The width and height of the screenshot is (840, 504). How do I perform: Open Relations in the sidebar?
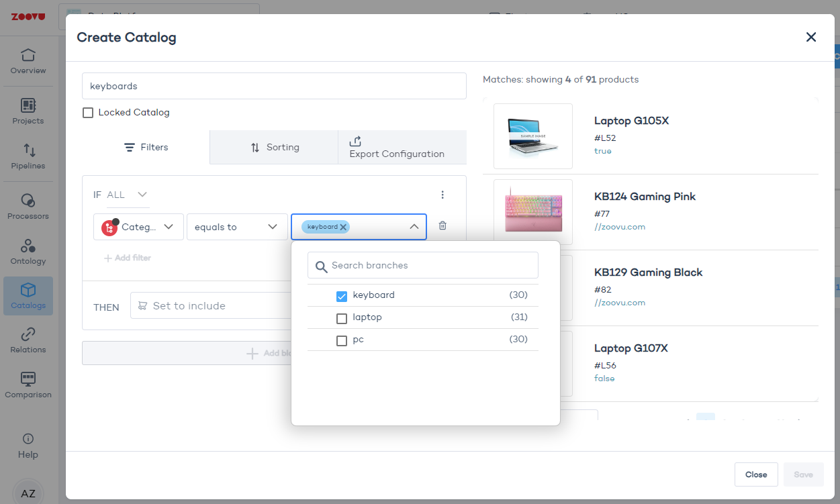(28, 340)
